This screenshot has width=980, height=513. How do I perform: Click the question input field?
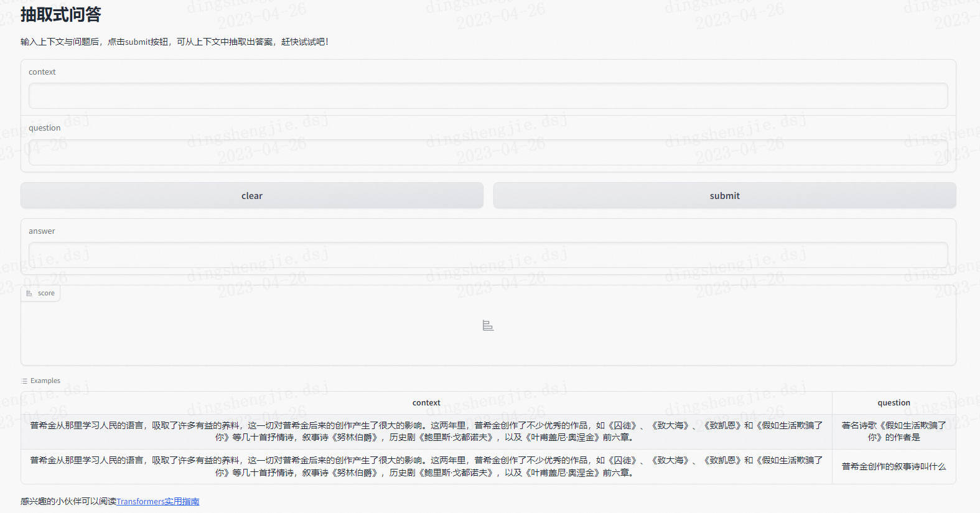(488, 152)
